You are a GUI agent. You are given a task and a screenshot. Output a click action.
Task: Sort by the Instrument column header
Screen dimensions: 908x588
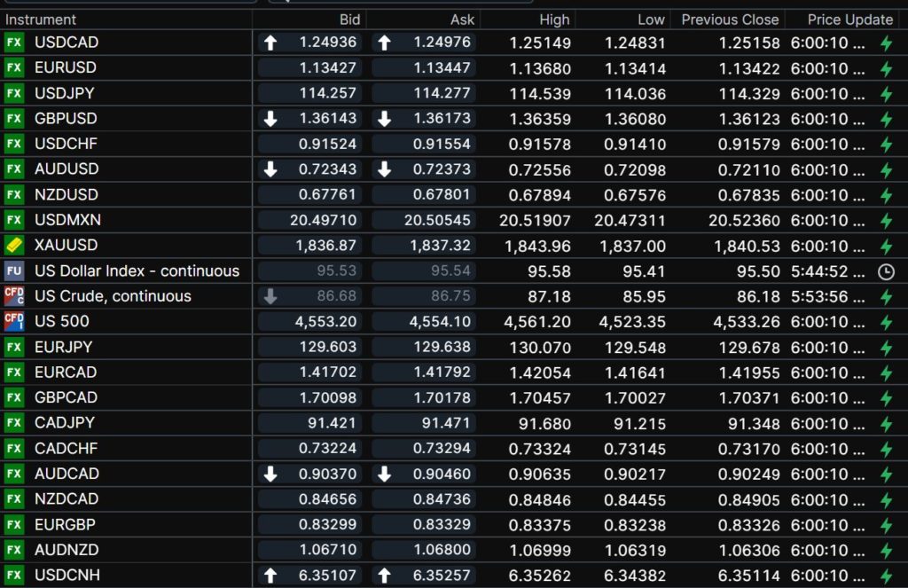41,19
